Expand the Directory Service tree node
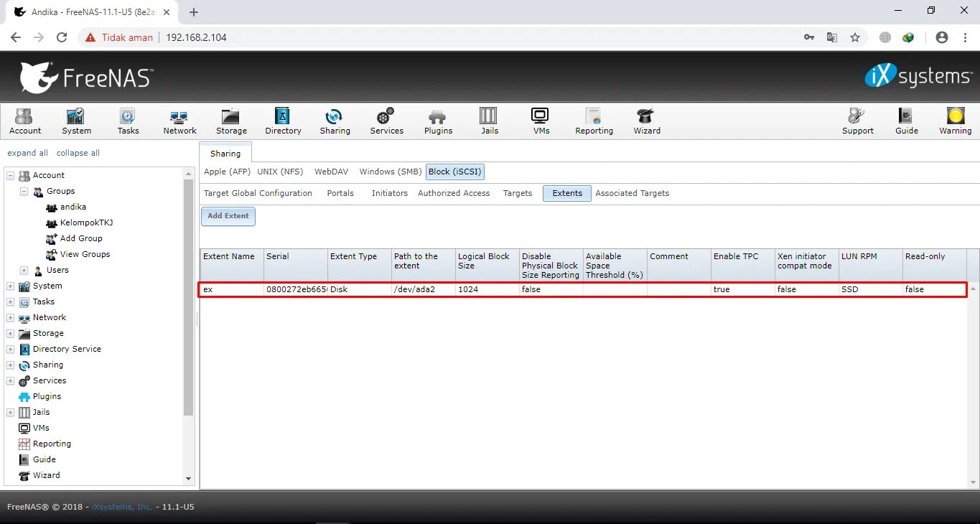 tap(11, 349)
